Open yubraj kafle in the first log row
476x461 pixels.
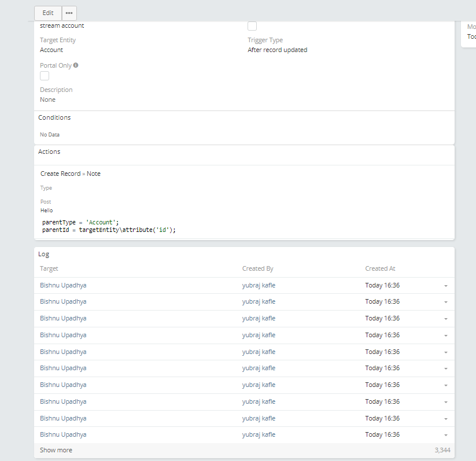click(x=259, y=285)
